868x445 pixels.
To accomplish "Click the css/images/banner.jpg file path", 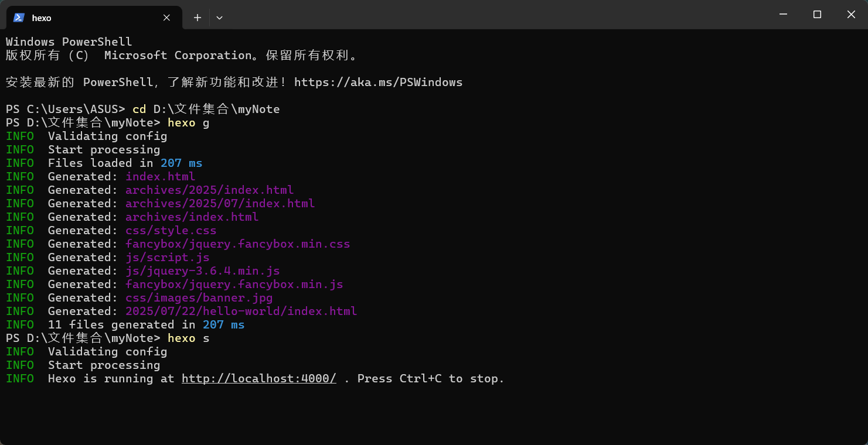I will (x=199, y=298).
